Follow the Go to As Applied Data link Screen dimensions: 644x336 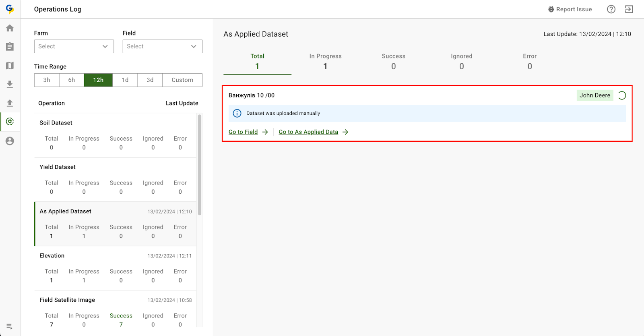pos(308,132)
